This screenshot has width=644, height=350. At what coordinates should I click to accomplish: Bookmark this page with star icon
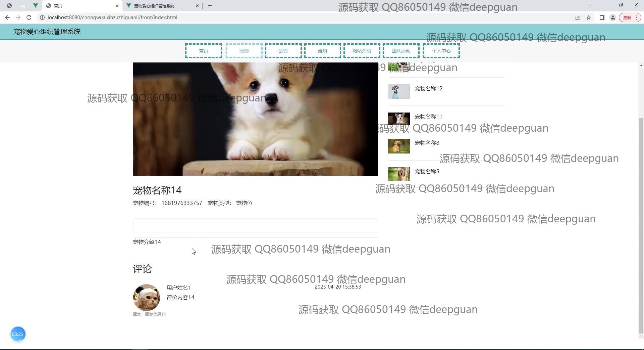(589, 17)
